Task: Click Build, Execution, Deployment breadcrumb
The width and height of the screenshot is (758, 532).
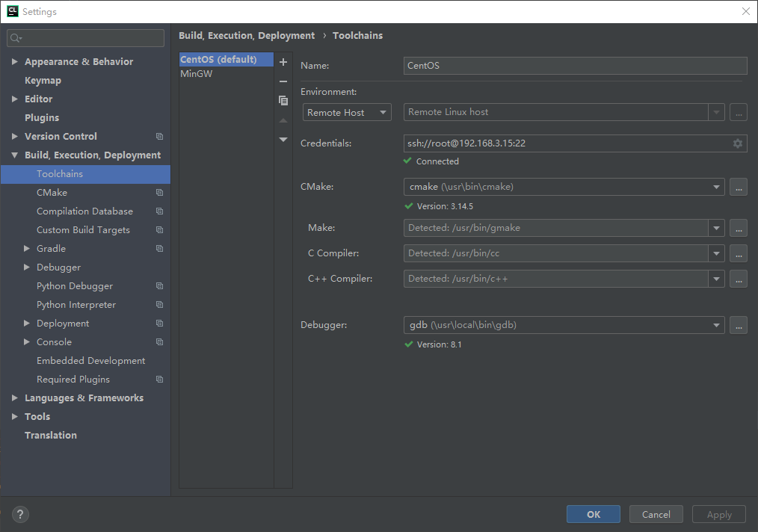Action: click(247, 36)
